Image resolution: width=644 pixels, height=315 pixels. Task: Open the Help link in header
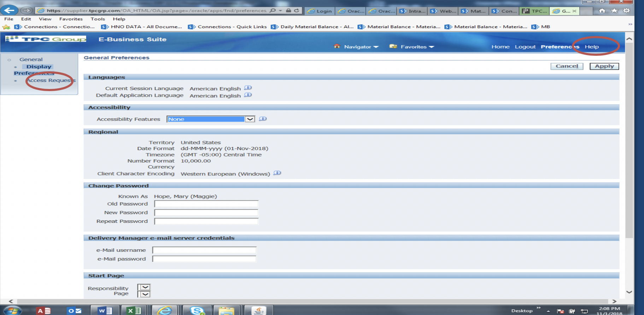(x=591, y=47)
